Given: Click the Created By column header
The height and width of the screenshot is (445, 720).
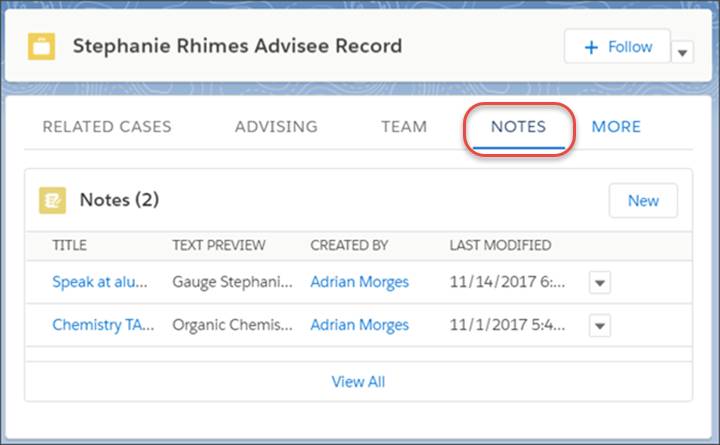Looking at the screenshot, I should pos(349,245).
